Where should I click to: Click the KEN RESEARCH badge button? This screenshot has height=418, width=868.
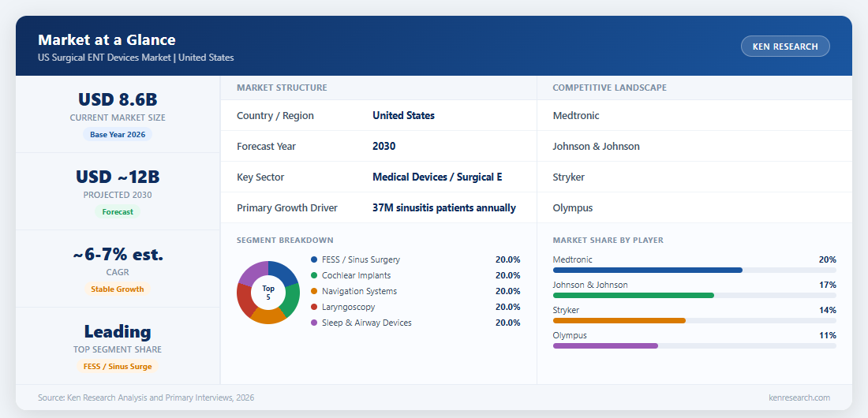tap(785, 47)
